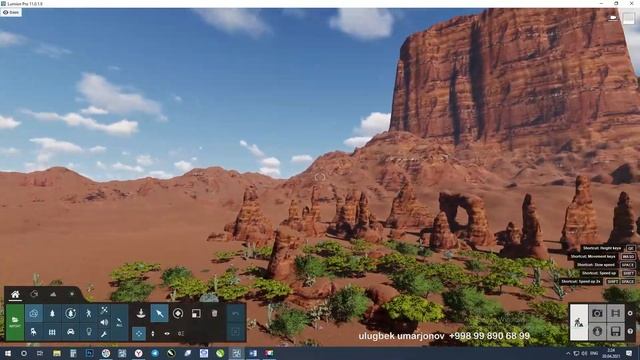This screenshot has height=360, width=640.
Task: Select the sparkle Effects category
Action: [104, 311]
